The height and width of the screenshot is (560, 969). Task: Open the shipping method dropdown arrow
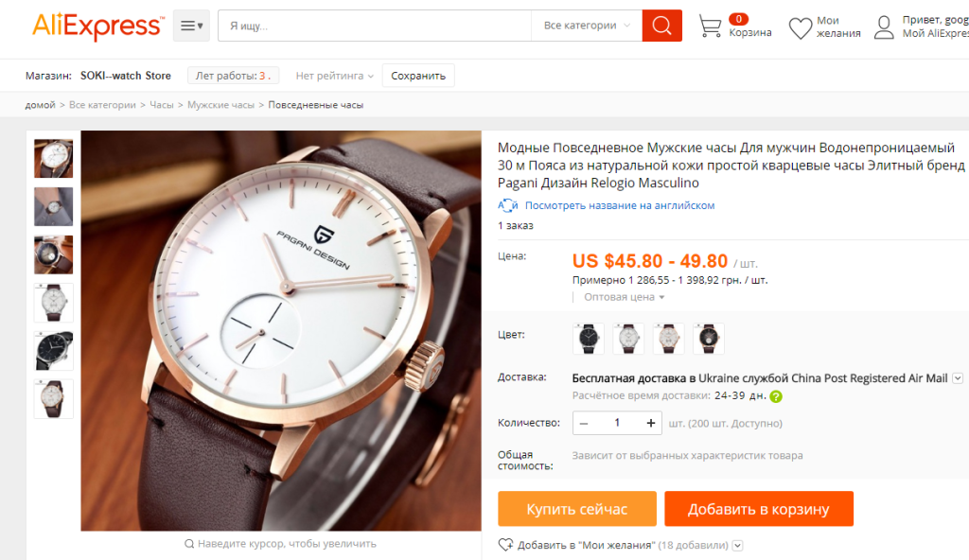click(x=958, y=378)
